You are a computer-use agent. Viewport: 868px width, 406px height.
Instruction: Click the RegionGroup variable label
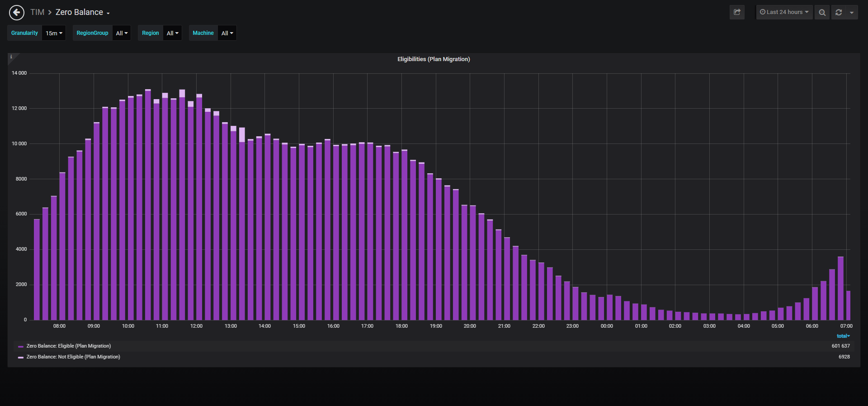92,33
